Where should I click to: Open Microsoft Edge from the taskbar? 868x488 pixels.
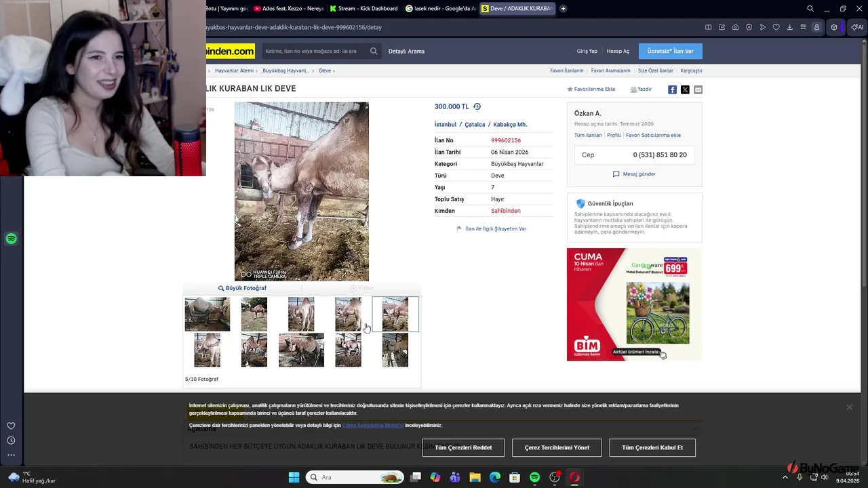pyautogui.click(x=495, y=477)
